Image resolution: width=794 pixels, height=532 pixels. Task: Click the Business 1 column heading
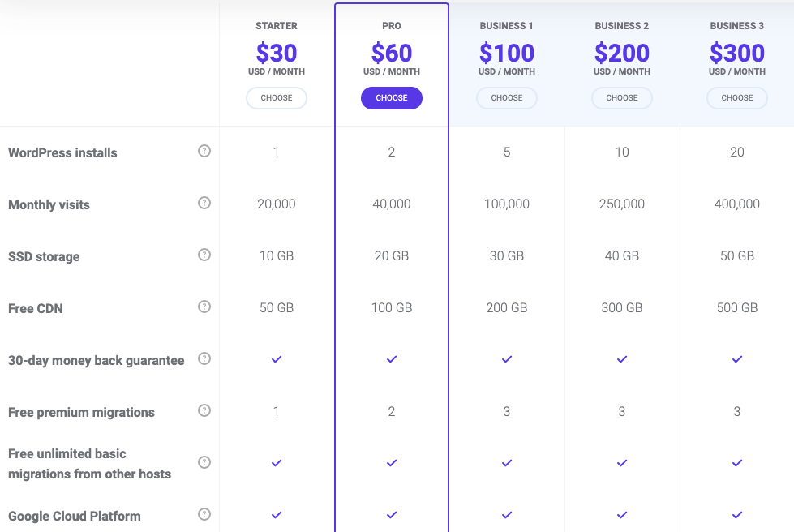506,26
